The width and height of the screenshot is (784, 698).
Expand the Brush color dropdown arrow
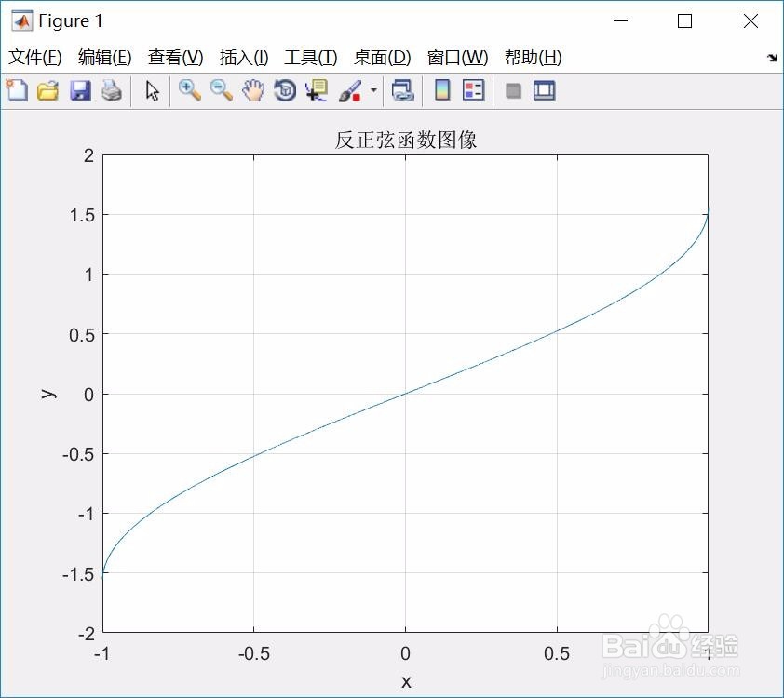click(x=373, y=90)
